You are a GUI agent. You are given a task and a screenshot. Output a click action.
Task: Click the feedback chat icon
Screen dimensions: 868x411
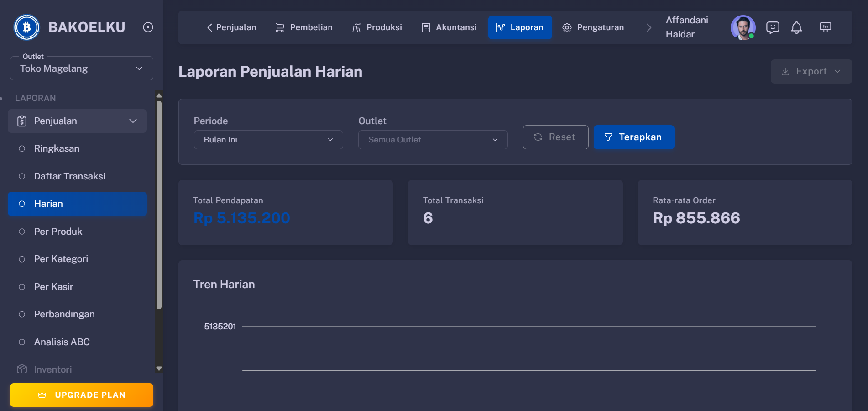[x=772, y=27]
